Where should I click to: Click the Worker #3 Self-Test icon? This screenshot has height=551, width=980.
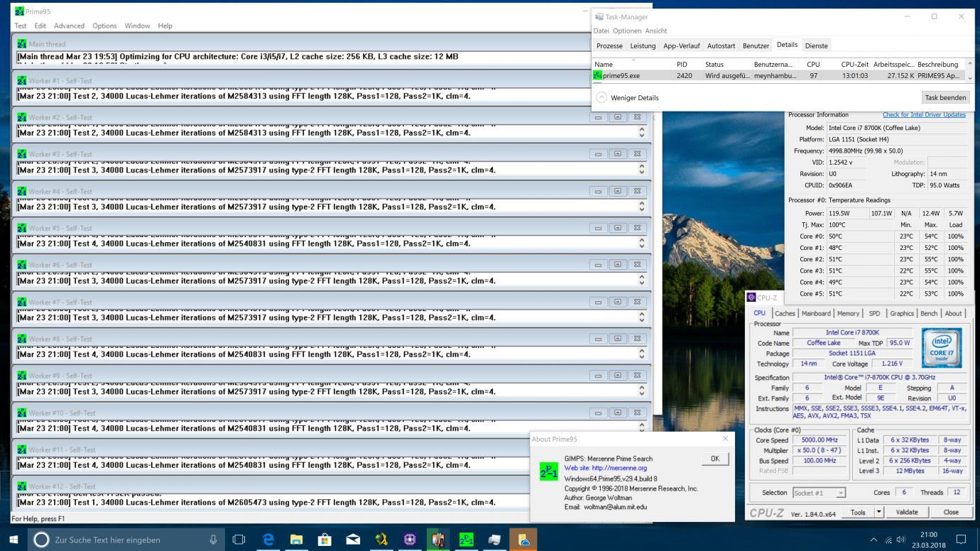click(21, 155)
